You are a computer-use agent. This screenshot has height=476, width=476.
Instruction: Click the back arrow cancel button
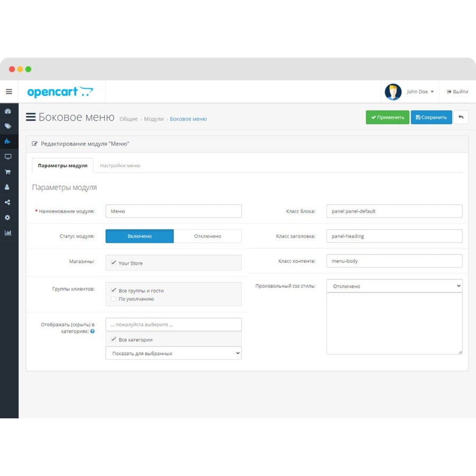(x=461, y=117)
